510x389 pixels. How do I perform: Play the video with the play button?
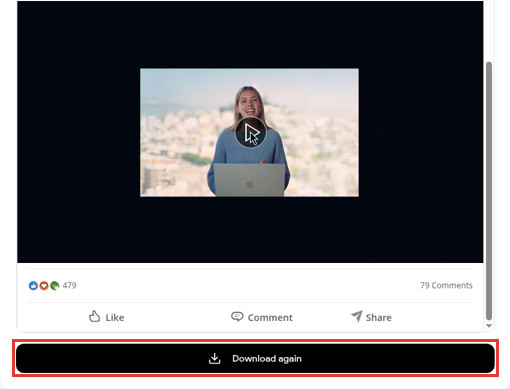pyautogui.click(x=250, y=132)
